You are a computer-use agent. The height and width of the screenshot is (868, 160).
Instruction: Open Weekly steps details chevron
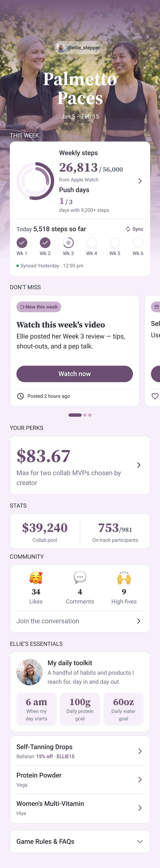pyautogui.click(x=140, y=181)
